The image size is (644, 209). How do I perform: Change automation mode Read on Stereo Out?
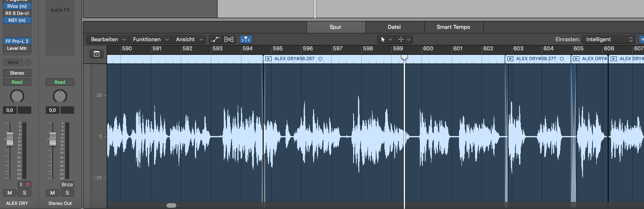tap(60, 82)
